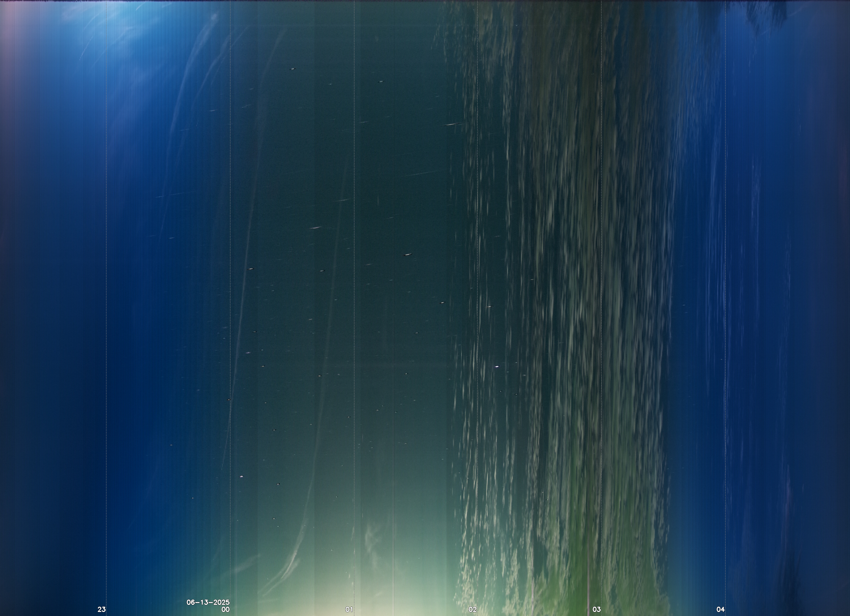Click the 23 hour label
This screenshot has width=850, height=616.
tap(101, 609)
